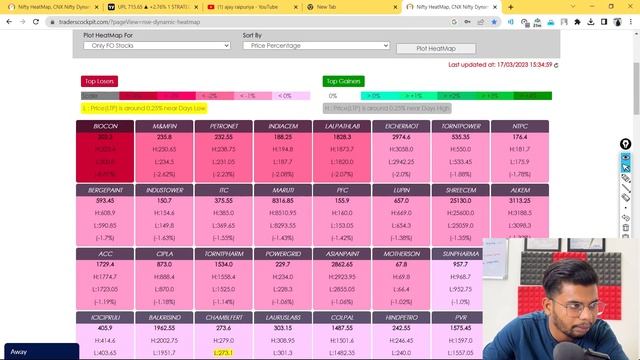Click the Last updated timestamp text
Image resolution: width=640 pixels, height=360 pixels.
click(x=500, y=65)
